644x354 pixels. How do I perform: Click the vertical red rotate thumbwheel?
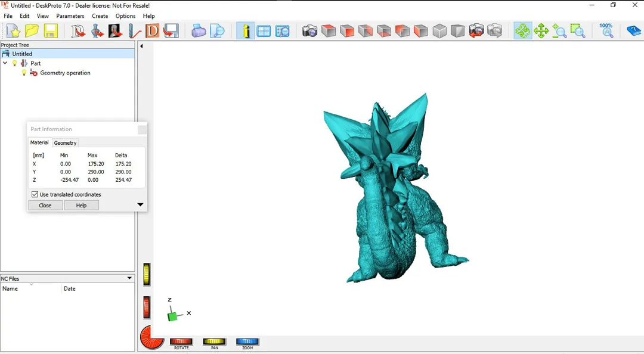click(147, 307)
